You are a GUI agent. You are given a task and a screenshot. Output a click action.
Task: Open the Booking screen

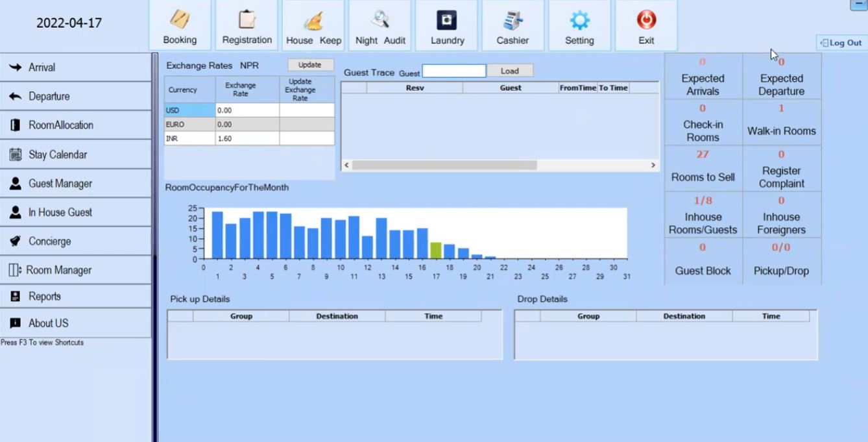pos(180,25)
